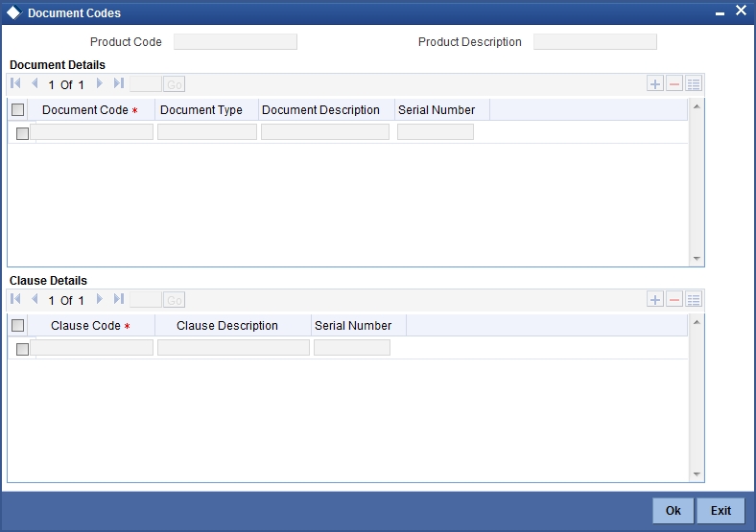Go to previous page in Clause Details
The image size is (756, 532).
point(35,299)
